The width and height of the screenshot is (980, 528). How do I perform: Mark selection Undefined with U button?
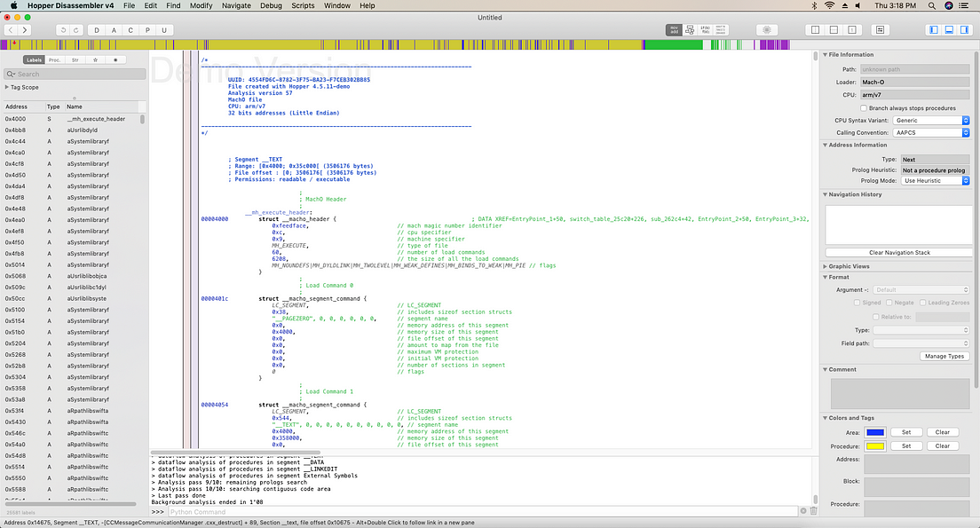(164, 30)
